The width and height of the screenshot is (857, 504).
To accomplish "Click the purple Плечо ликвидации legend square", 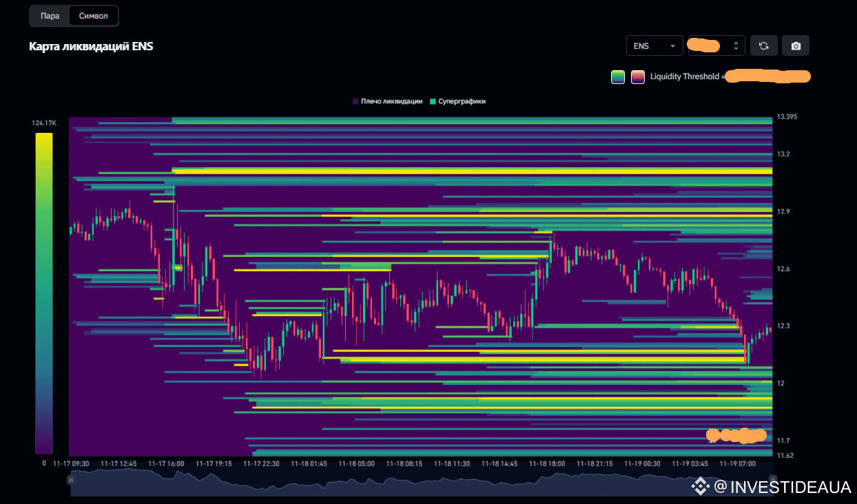I will (x=355, y=101).
